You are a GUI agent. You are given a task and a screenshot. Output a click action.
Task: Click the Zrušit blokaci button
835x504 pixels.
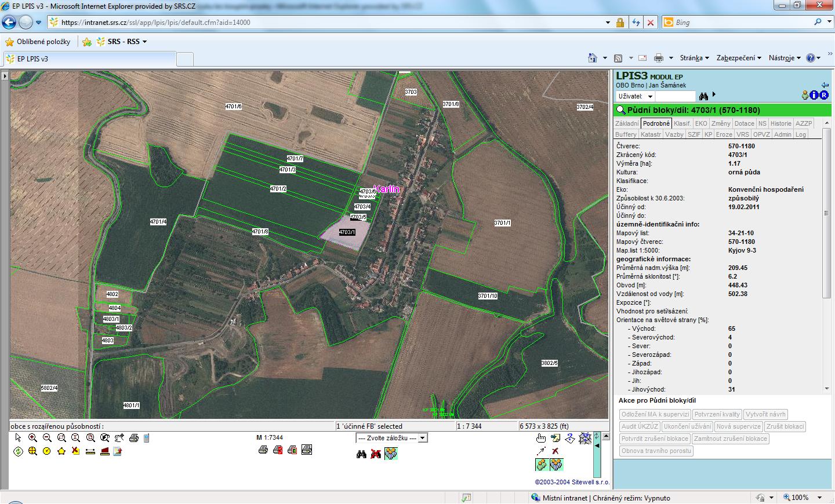pyautogui.click(x=785, y=426)
